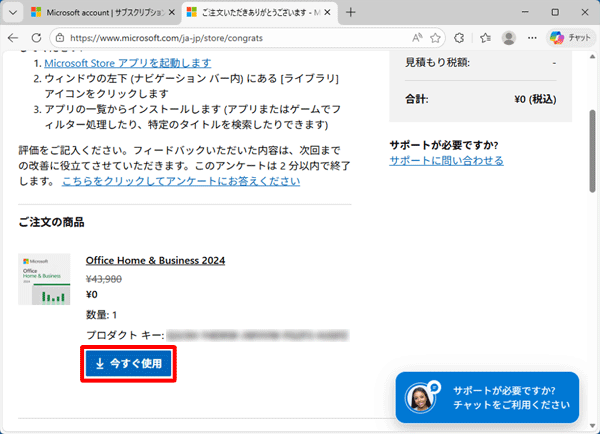
Task: Open the tab actions icon at top left
Action: click(x=12, y=12)
